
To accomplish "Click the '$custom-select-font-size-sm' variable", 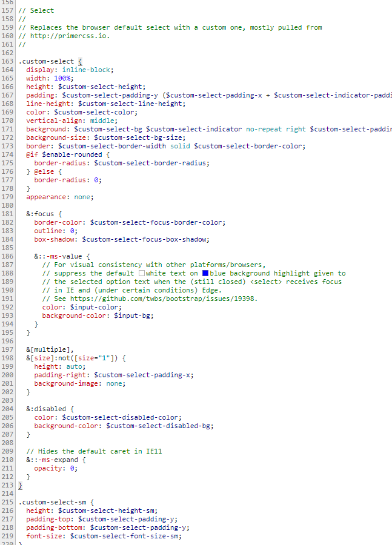I will click(x=124, y=536).
